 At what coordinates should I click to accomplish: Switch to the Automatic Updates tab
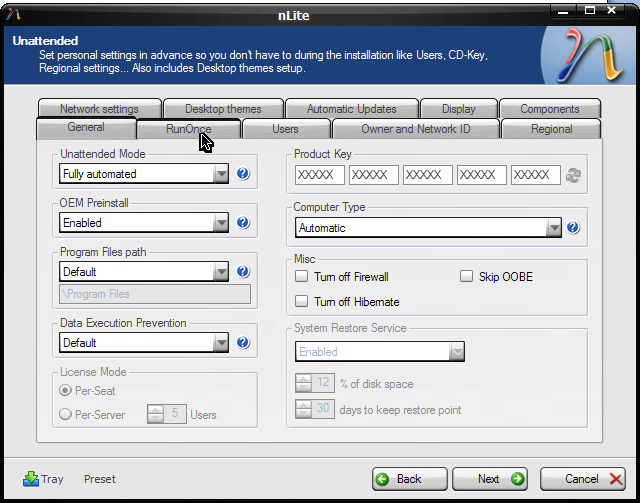pyautogui.click(x=352, y=109)
